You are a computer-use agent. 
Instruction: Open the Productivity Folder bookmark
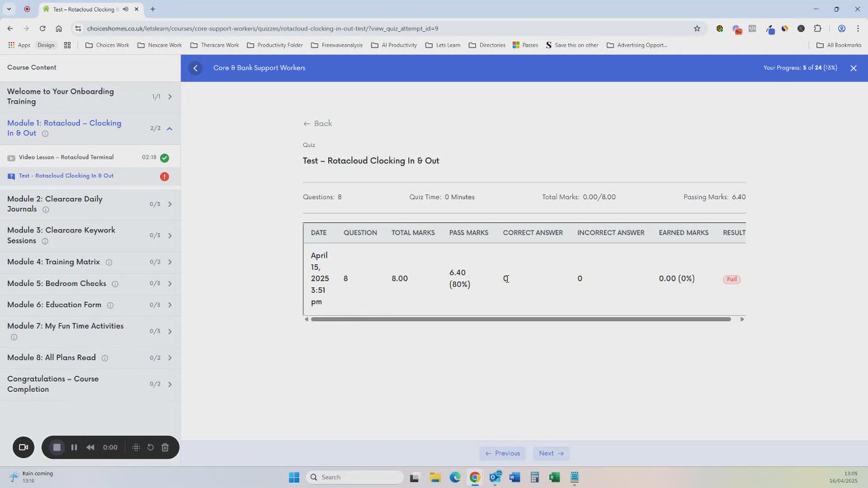point(275,45)
